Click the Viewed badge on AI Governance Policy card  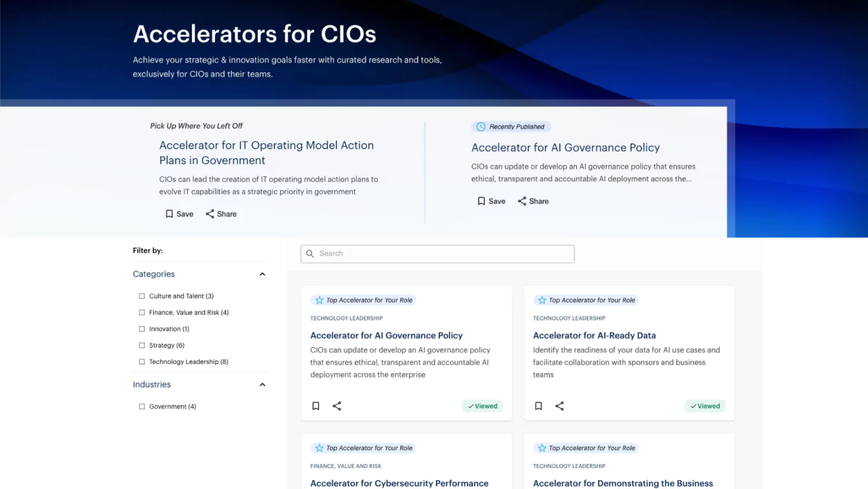coord(482,405)
